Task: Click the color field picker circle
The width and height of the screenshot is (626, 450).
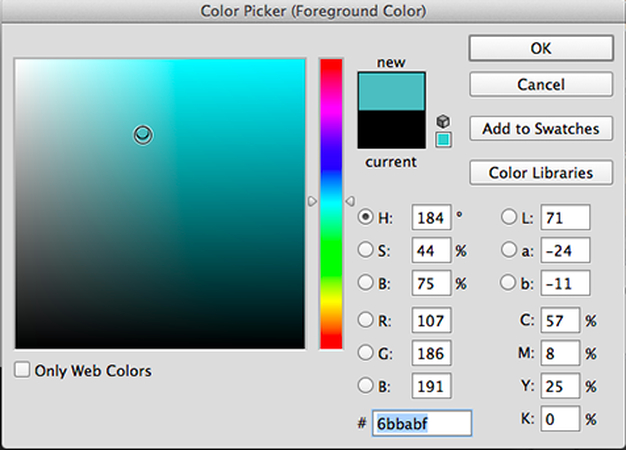Action: [x=143, y=135]
